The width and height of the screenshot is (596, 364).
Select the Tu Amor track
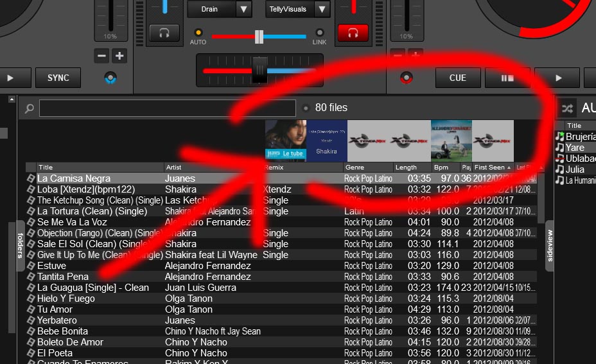(x=281, y=309)
